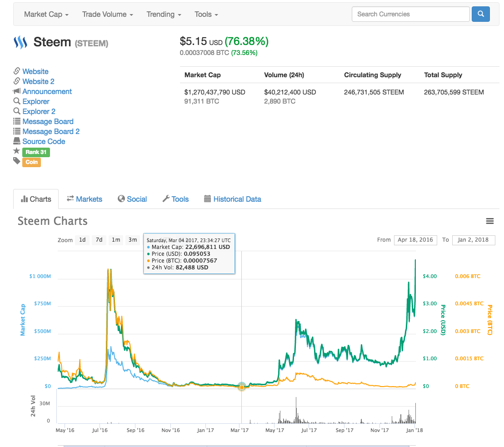Focus the Search Currencies input field
Viewport: 504px width, 447px height.
411,14
